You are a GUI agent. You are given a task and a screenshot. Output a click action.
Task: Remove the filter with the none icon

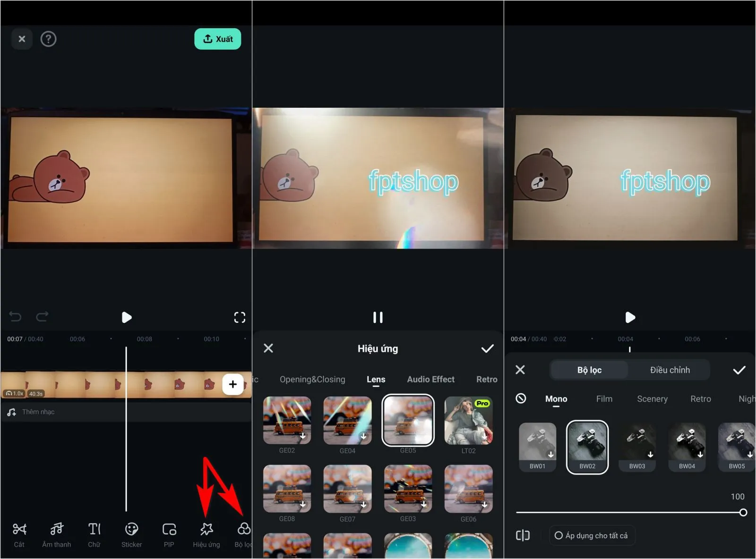coord(521,398)
